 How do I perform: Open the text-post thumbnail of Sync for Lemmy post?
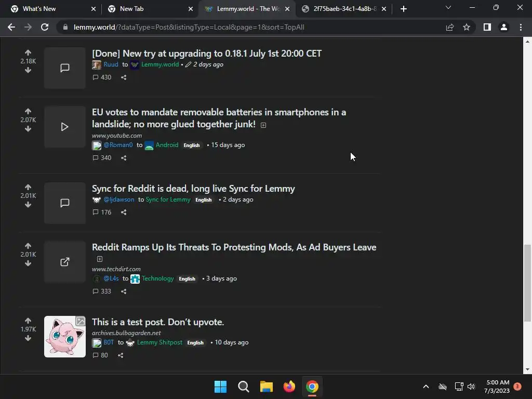tap(65, 203)
